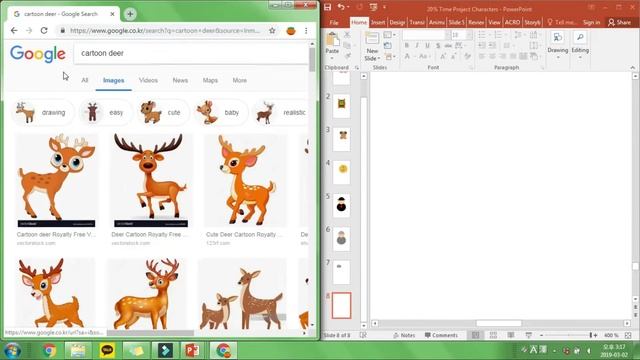
Task: Paste clipboard contents in PowerPoint
Action: click(332, 41)
